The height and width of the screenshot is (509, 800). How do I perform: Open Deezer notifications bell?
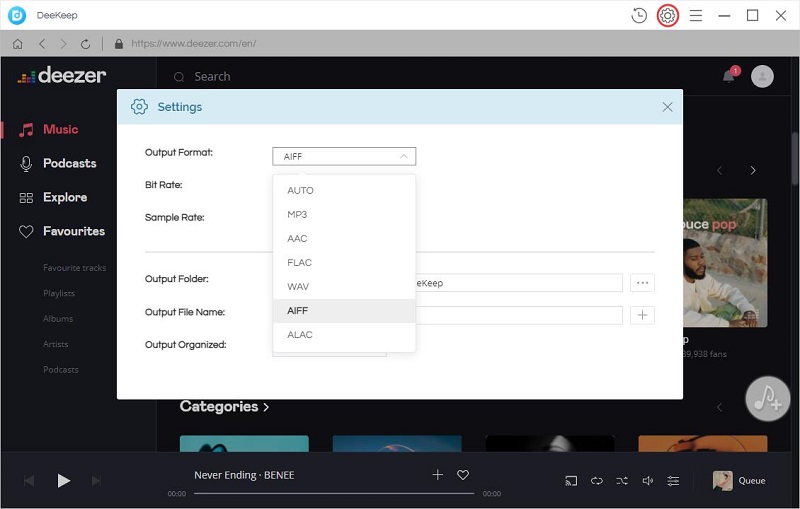(730, 75)
